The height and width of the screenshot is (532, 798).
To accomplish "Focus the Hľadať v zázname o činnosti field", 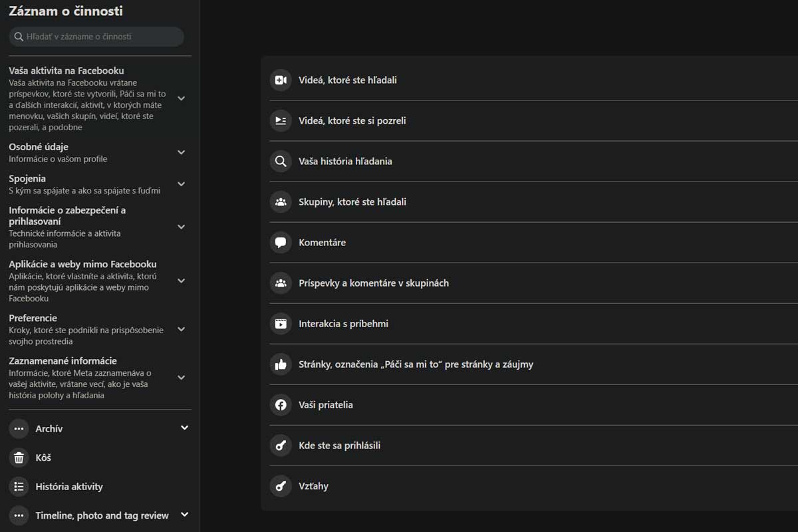I will click(x=96, y=37).
